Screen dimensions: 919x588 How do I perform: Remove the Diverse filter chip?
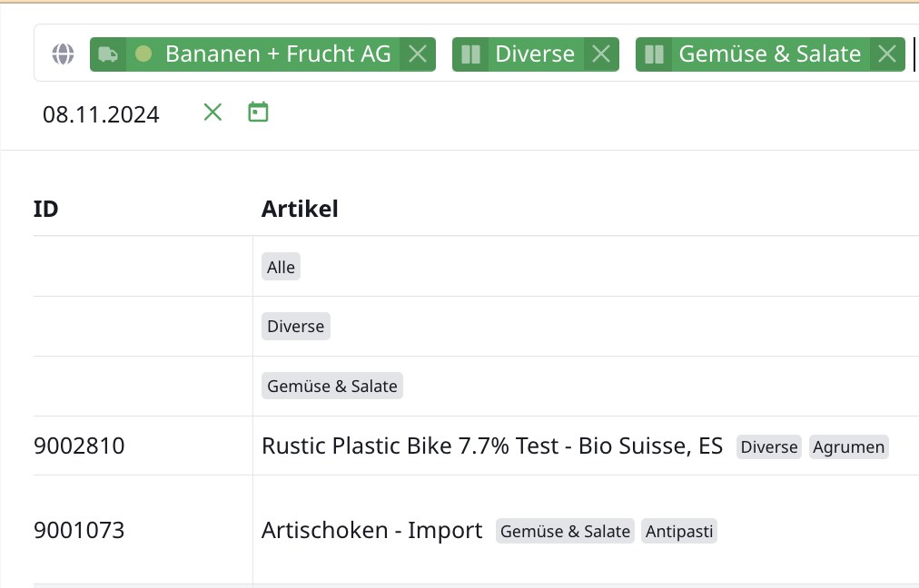coord(601,54)
